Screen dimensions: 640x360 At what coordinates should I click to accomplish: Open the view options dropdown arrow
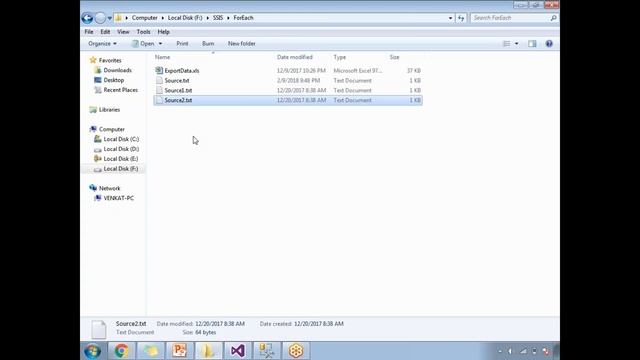pos(516,44)
